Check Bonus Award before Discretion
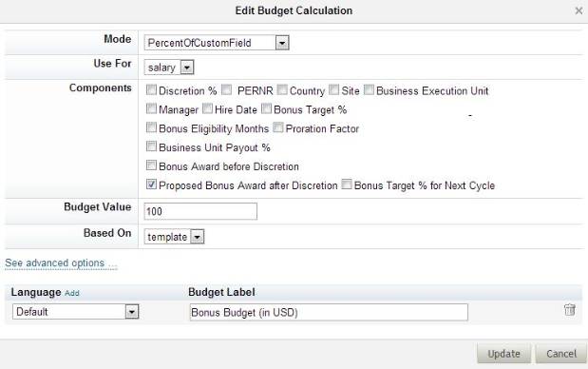This screenshot has width=588, height=369. pos(151,165)
